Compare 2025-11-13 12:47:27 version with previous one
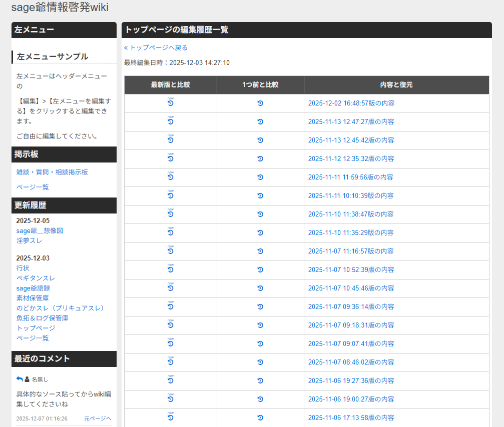Screen dimensions: 504x427 [x=260, y=122]
